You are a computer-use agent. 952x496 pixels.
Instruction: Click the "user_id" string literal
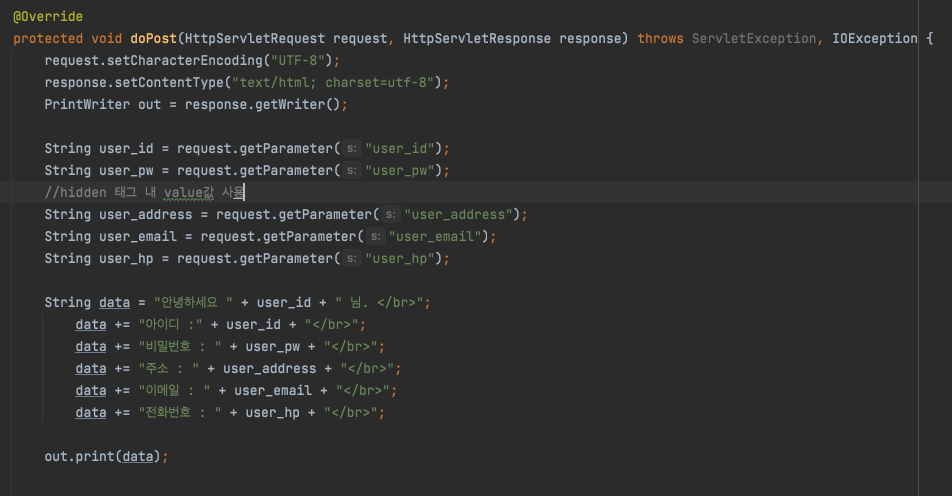point(400,148)
